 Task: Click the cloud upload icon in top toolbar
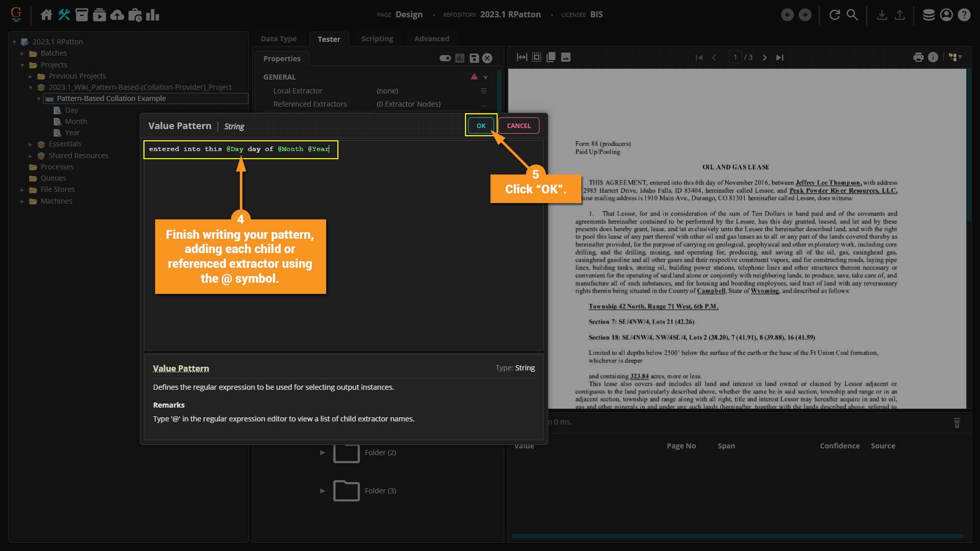click(117, 15)
